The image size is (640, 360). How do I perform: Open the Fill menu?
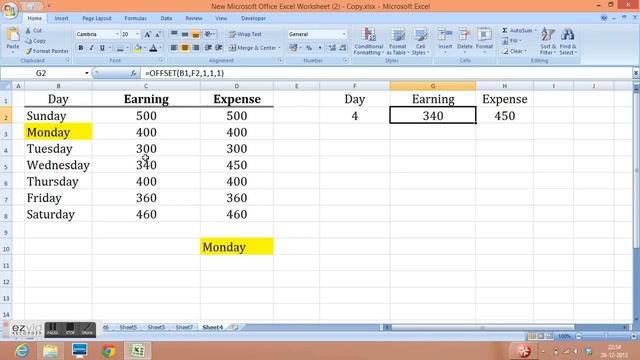click(512, 41)
